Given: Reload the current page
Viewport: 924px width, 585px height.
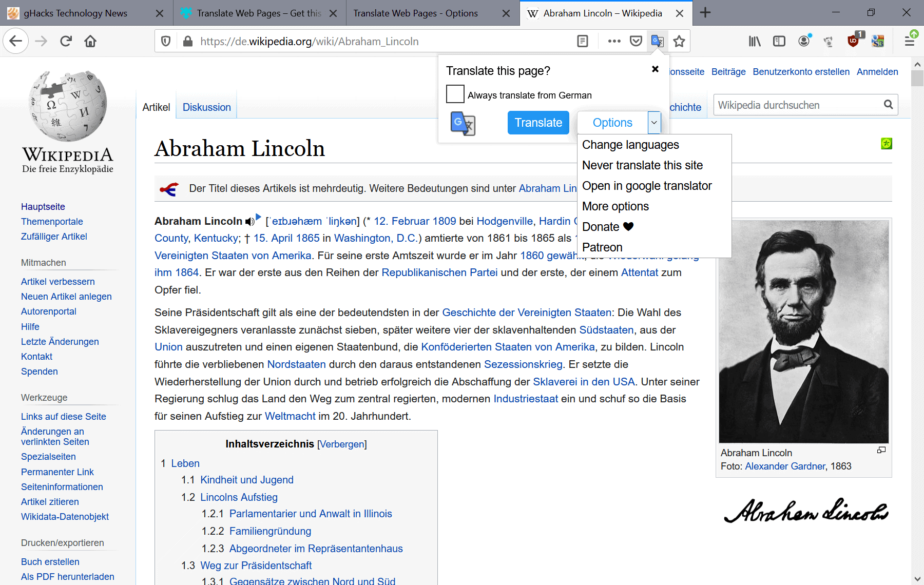Looking at the screenshot, I should coord(66,41).
